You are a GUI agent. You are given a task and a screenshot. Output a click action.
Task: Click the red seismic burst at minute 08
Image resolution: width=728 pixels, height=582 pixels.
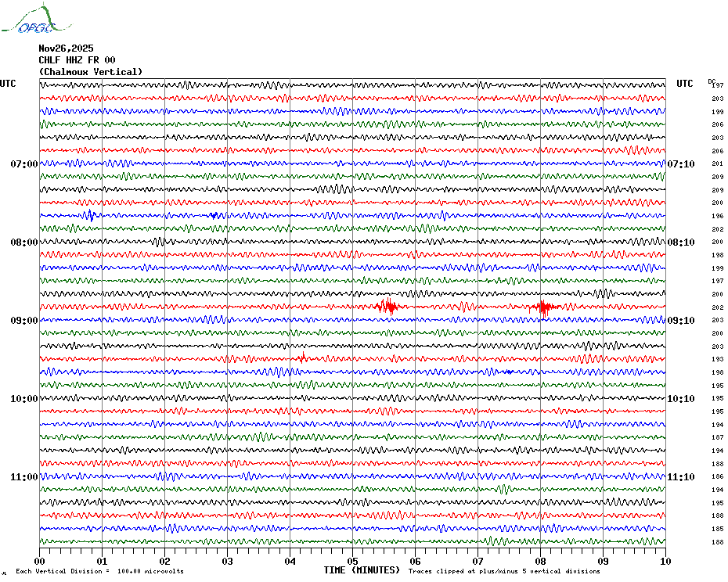coord(543,307)
